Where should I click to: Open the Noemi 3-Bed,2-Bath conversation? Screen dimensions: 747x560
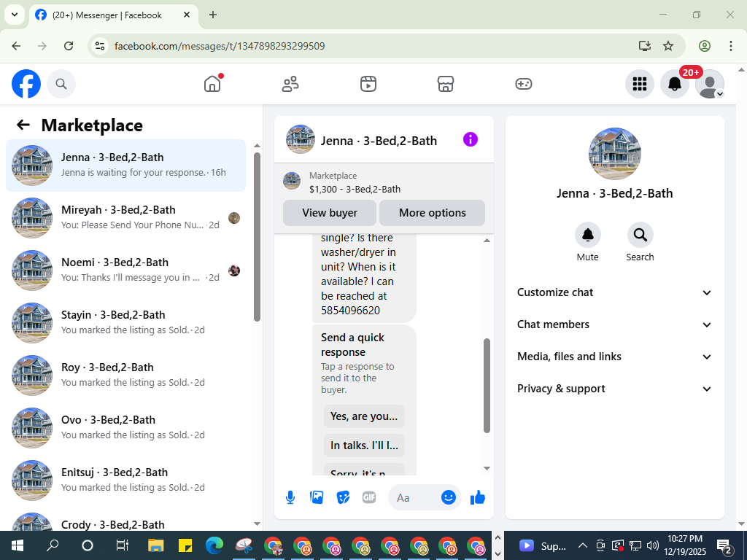(x=125, y=270)
